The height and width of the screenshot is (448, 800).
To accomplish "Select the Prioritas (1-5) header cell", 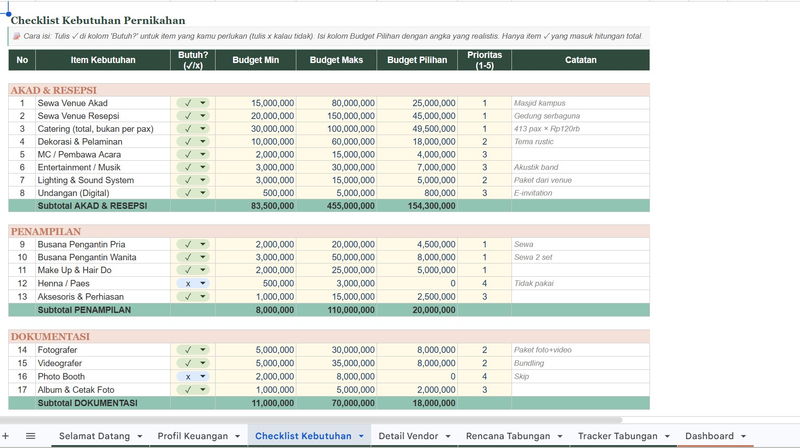I will point(485,60).
